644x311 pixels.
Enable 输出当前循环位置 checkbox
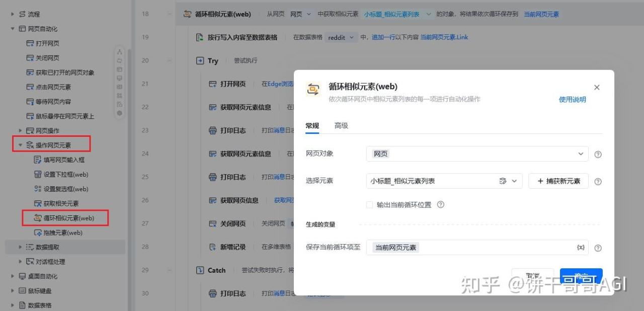pyautogui.click(x=369, y=205)
